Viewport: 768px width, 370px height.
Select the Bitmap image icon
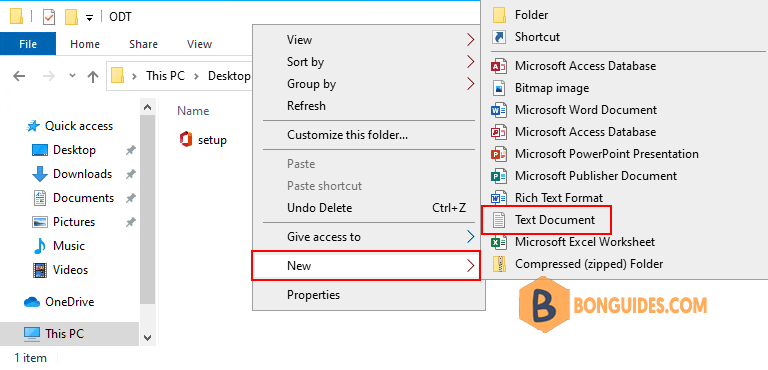click(x=498, y=88)
